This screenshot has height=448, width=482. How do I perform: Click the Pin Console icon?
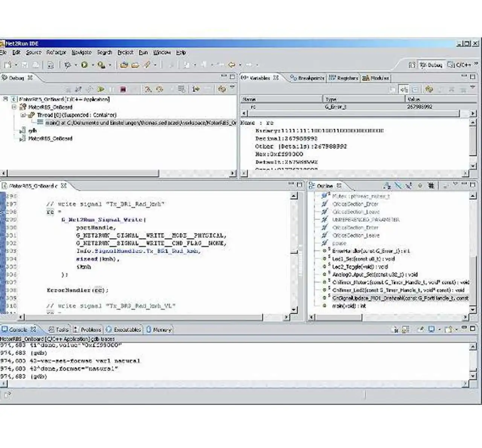(x=420, y=330)
